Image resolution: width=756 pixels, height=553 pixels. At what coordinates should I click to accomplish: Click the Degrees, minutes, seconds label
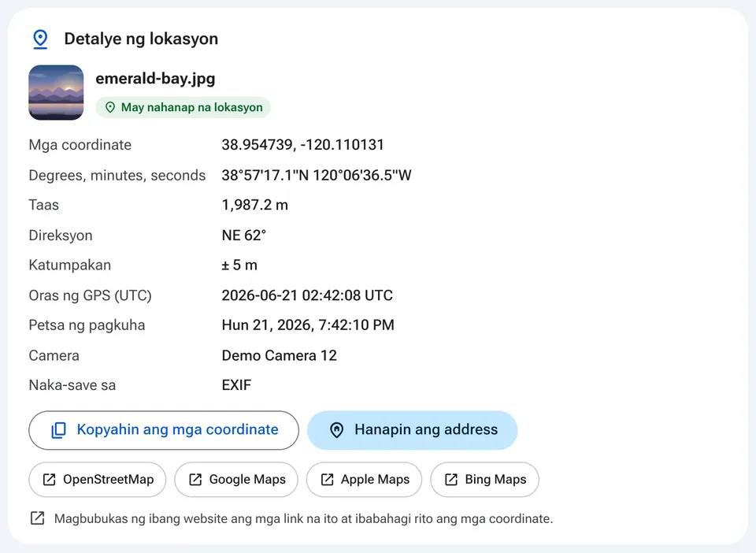tap(117, 175)
